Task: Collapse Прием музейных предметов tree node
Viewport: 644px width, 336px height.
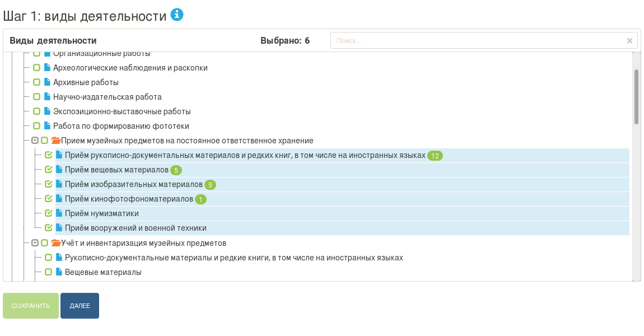Action: tap(35, 141)
